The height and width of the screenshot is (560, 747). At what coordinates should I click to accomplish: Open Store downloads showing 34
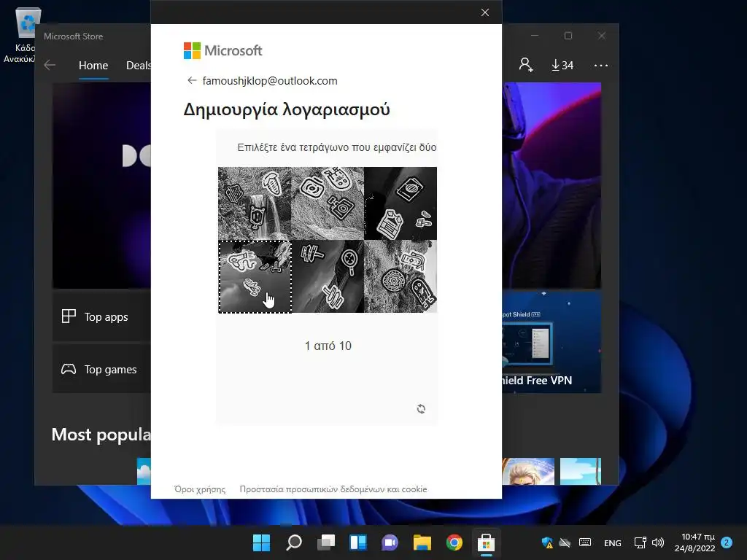point(562,65)
